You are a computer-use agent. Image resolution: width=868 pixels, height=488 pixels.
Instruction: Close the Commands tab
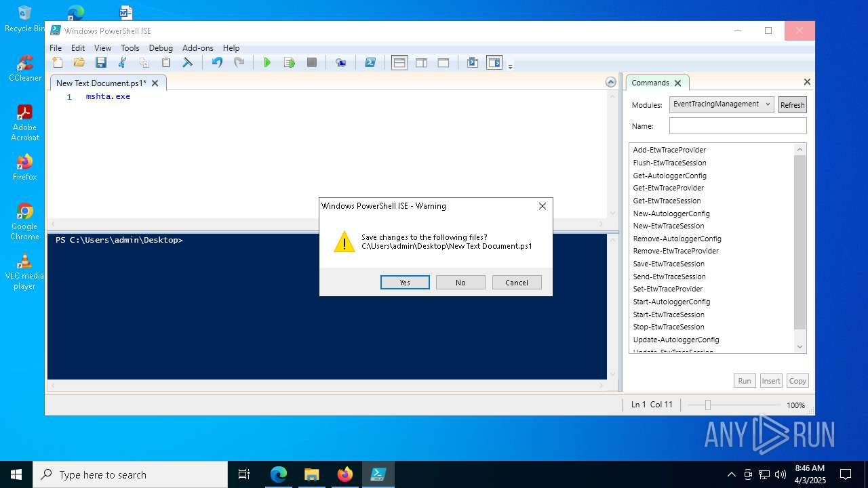(677, 83)
